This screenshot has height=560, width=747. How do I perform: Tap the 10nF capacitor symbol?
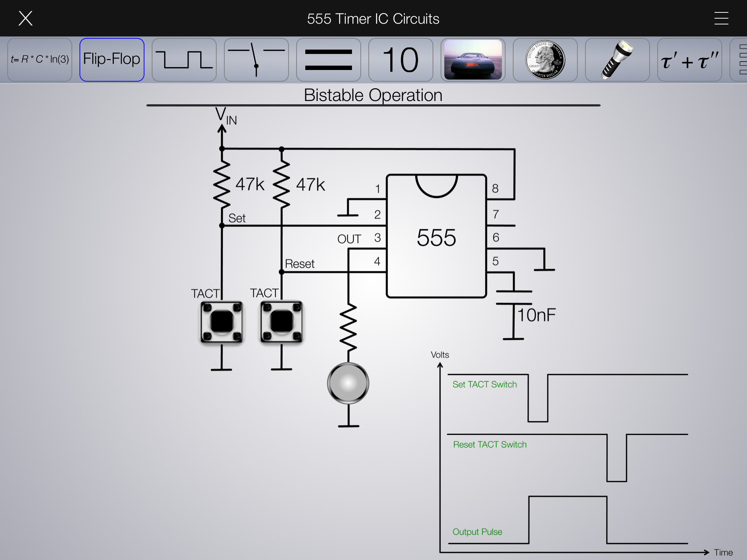(514, 298)
